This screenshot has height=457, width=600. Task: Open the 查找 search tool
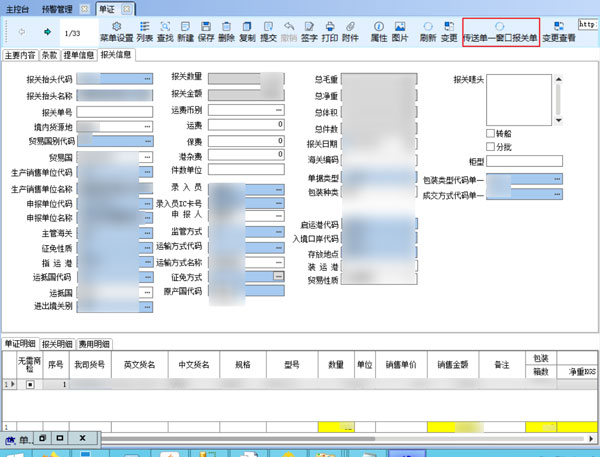point(165,32)
